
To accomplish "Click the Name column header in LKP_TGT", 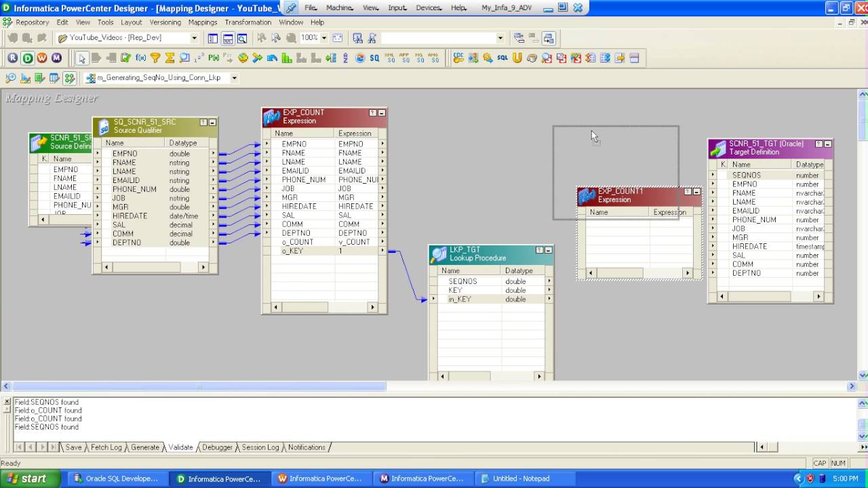I will point(469,270).
